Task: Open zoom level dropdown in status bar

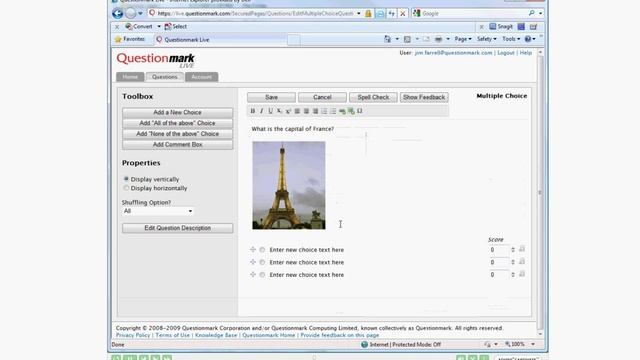Action: coord(533,344)
